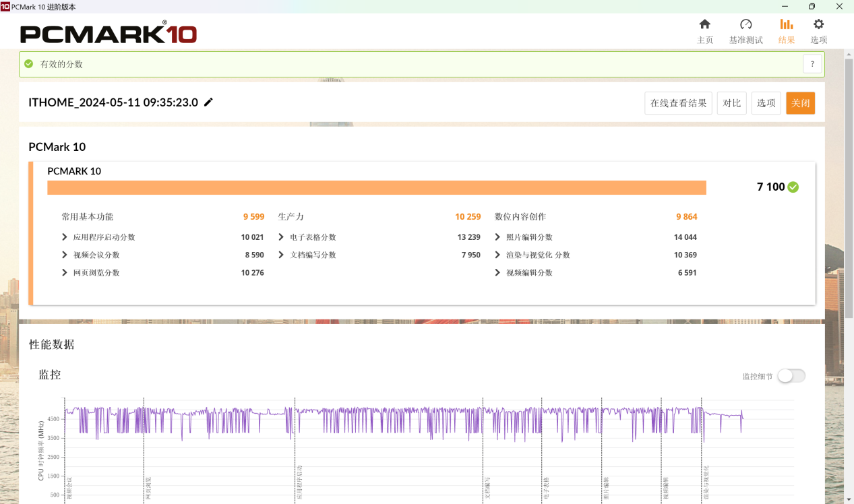
Task: Expand the 电子表格分数 row
Action: pos(281,237)
